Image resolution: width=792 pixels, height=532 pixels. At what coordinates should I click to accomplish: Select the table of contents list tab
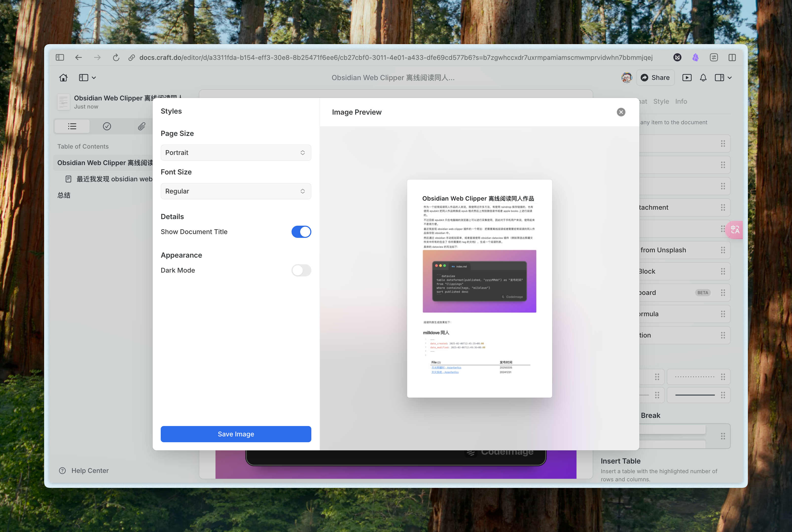72,126
